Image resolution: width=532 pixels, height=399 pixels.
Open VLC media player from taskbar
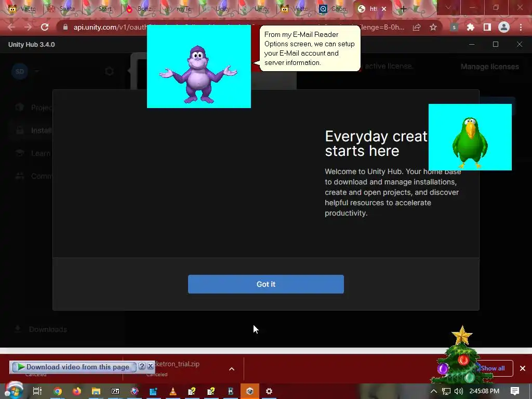coord(172,391)
